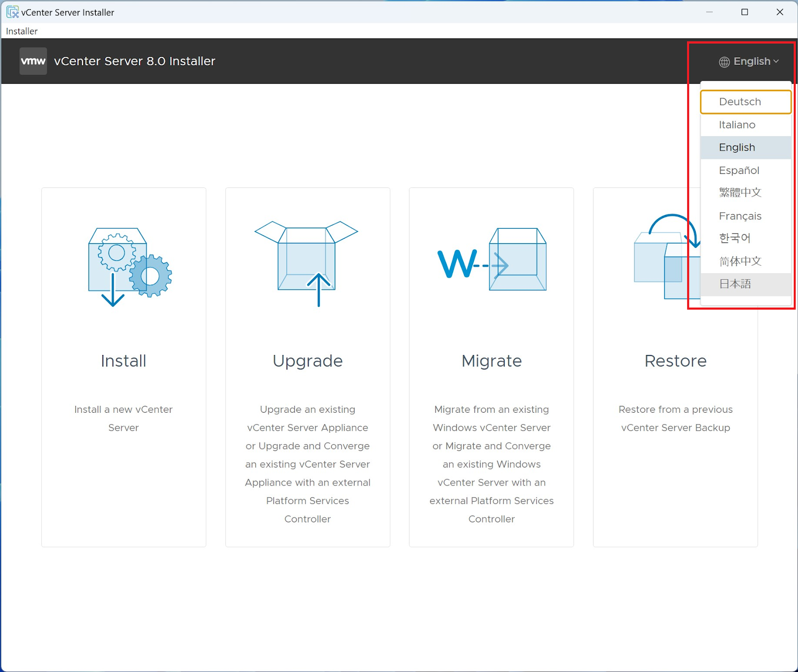Select Deutsch from the language list
This screenshot has height=672, width=798.
click(x=746, y=102)
